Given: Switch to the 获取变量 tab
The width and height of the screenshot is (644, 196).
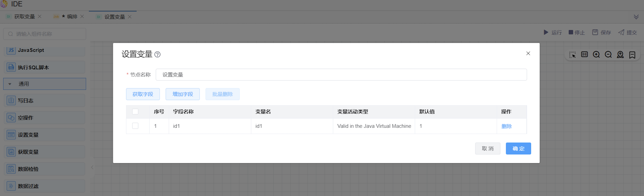Looking at the screenshot, I should (x=24, y=17).
